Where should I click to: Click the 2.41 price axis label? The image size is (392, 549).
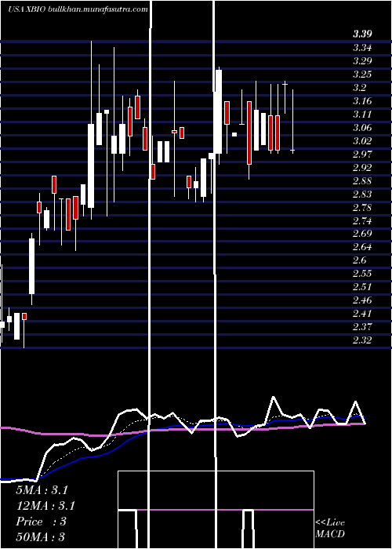pos(362,314)
